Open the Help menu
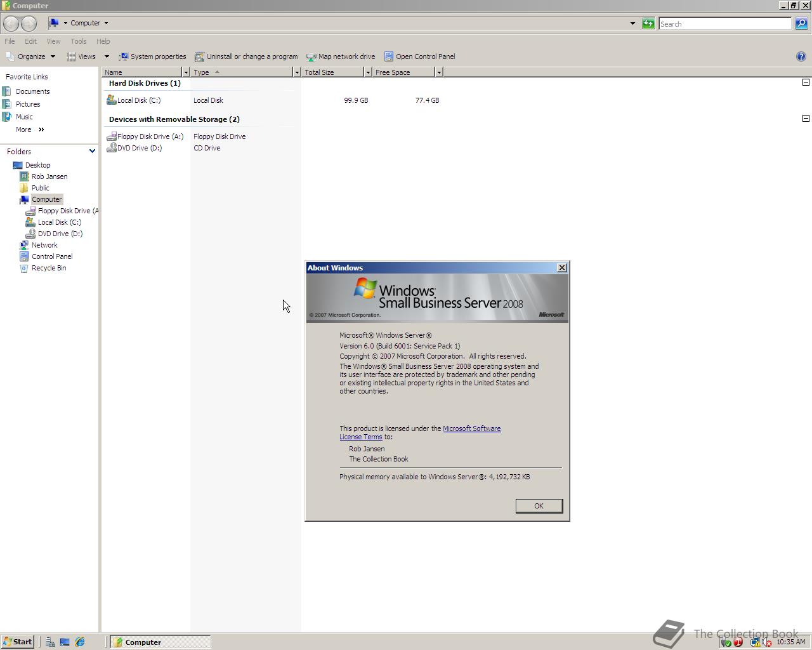The image size is (812, 650). 103,41
